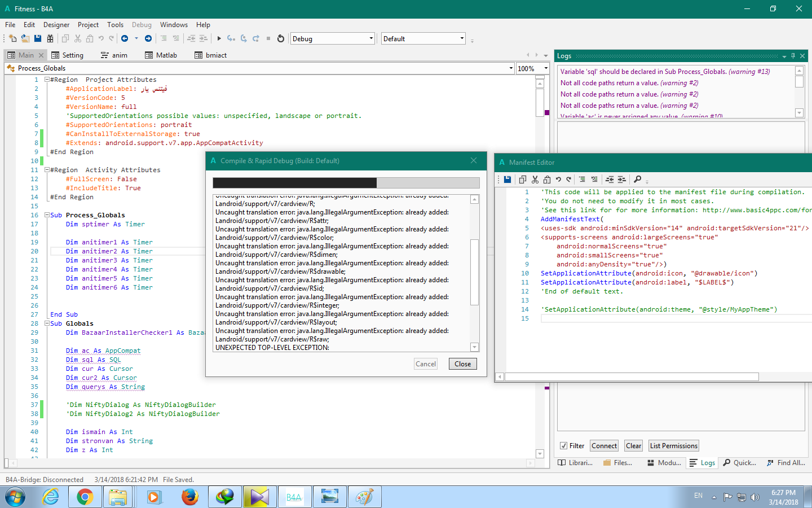
Task: Collapse the Sub Process_Globals block
Action: tap(47, 215)
